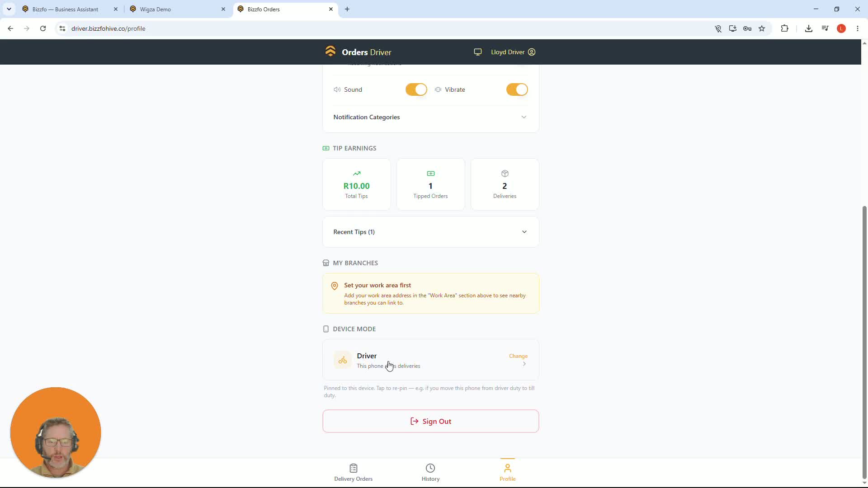Bookmark page with the star icon
This screenshot has width=868, height=488.
coord(762,28)
